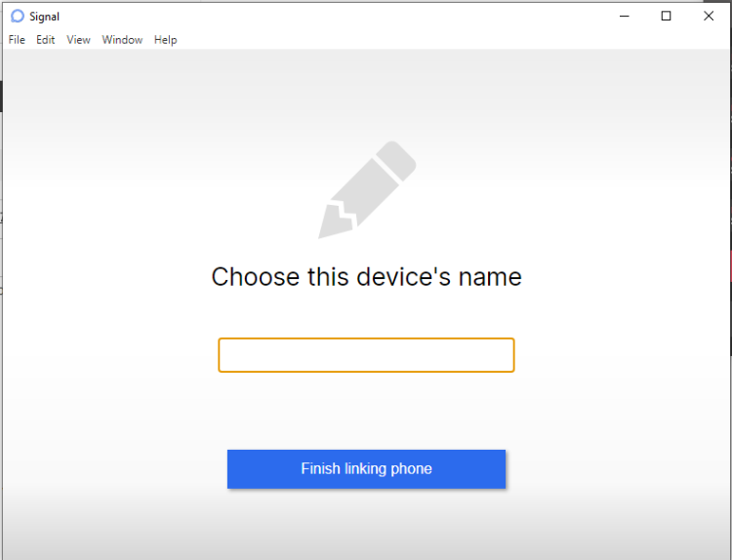Open the Edit menu
This screenshot has width=732, height=560.
(46, 40)
